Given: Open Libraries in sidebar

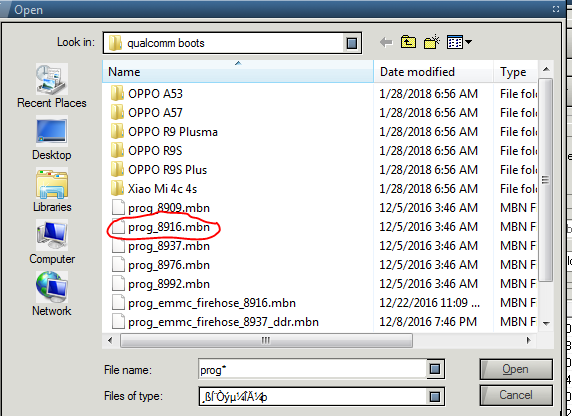Looking at the screenshot, I should (x=52, y=191).
